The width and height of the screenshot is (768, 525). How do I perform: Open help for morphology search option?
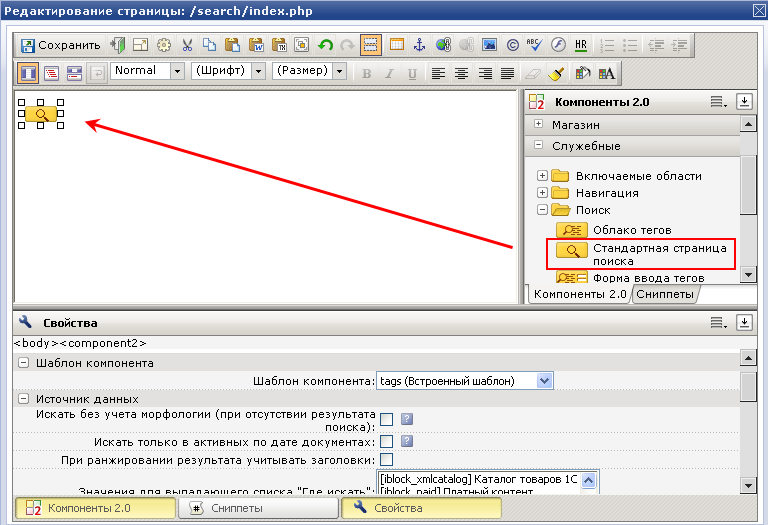tap(407, 419)
